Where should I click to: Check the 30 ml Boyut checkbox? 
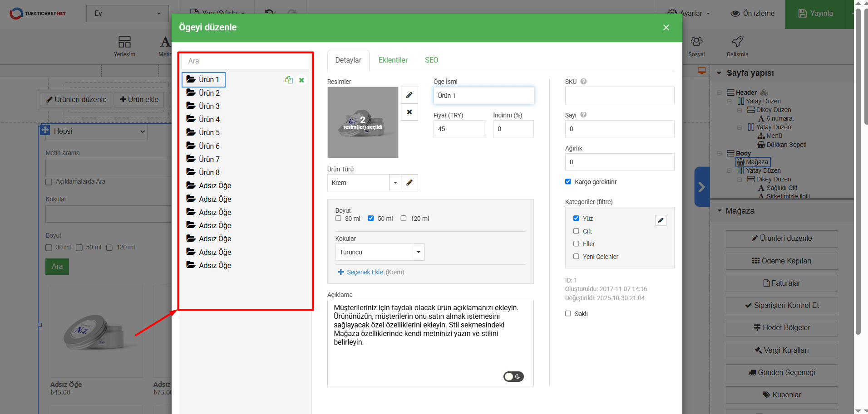coord(338,219)
